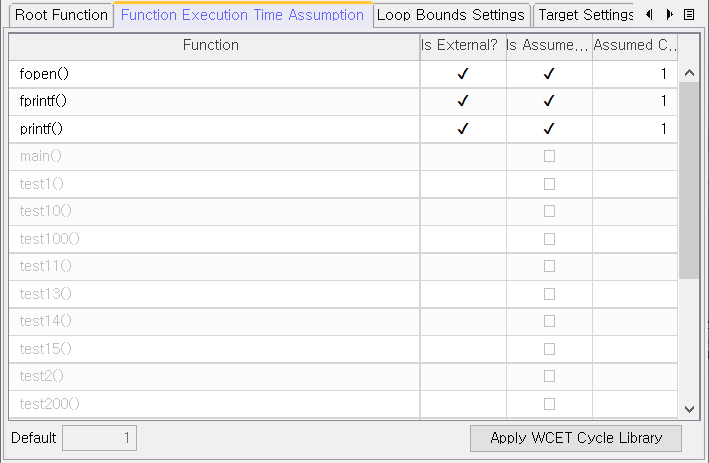Screen dimensions: 709x463
Task: Toggle fprintf() Is Assumed checkmark
Action: click(x=549, y=101)
